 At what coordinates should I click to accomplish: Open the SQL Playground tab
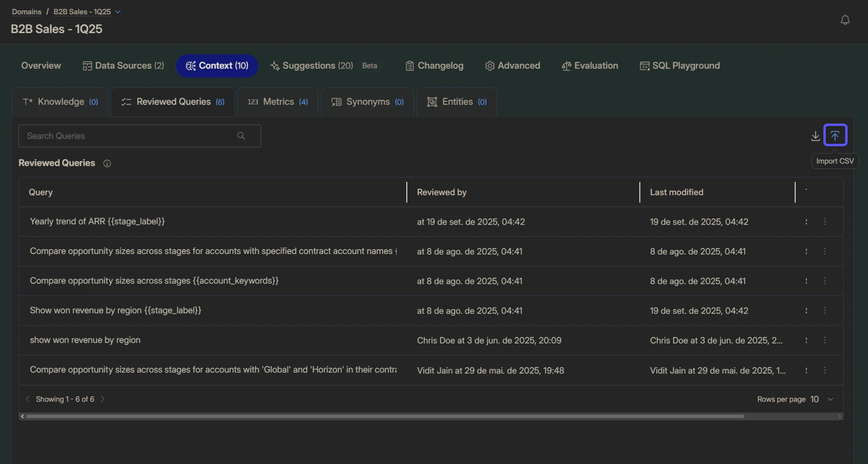(680, 66)
